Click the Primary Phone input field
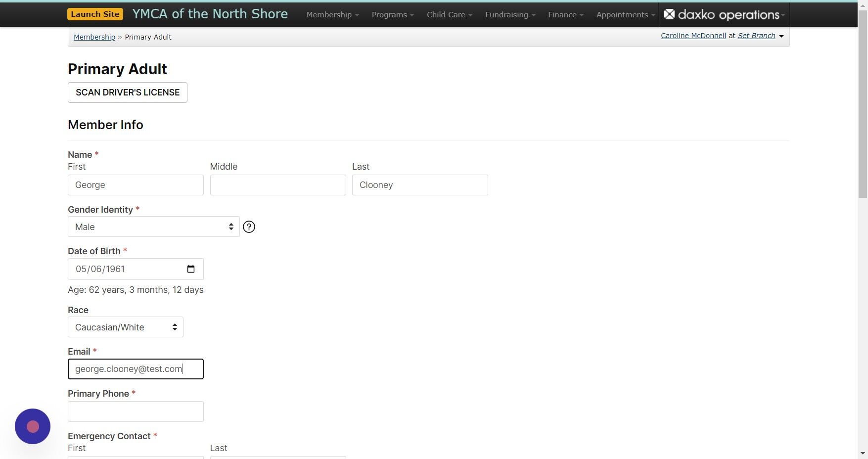Screen dimensions: 868x459 (x=136, y=411)
